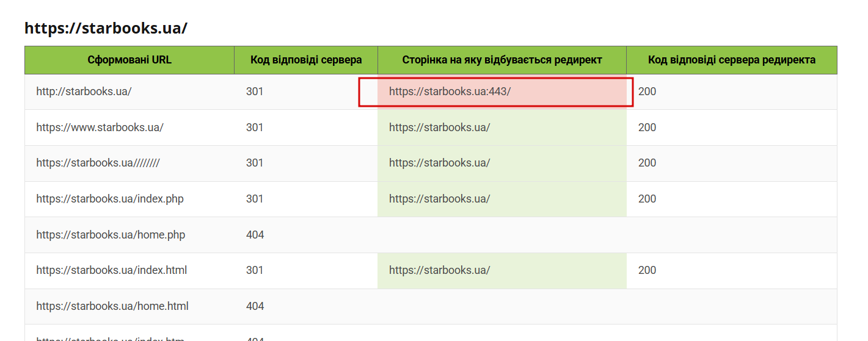Click 'Код відповіді сервера редиректа' header
Image resolution: width=868 pixels, height=341 pixels.
(x=732, y=60)
